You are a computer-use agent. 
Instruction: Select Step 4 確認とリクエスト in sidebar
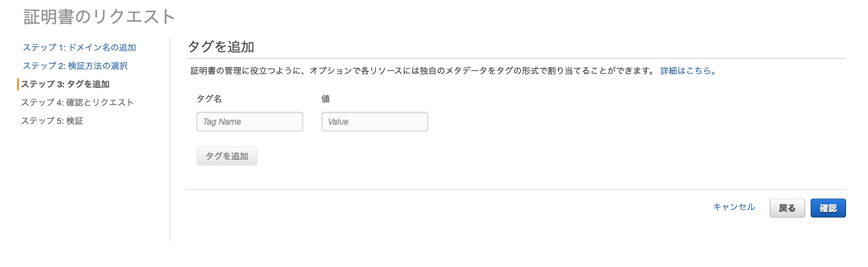pyautogui.click(x=77, y=102)
